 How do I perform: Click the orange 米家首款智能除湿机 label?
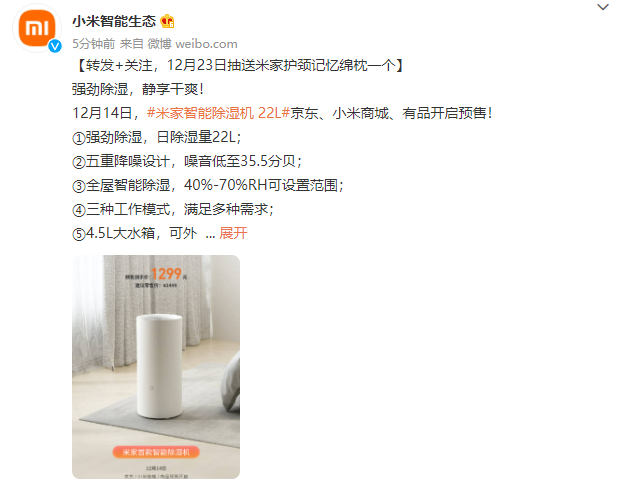[x=156, y=452]
